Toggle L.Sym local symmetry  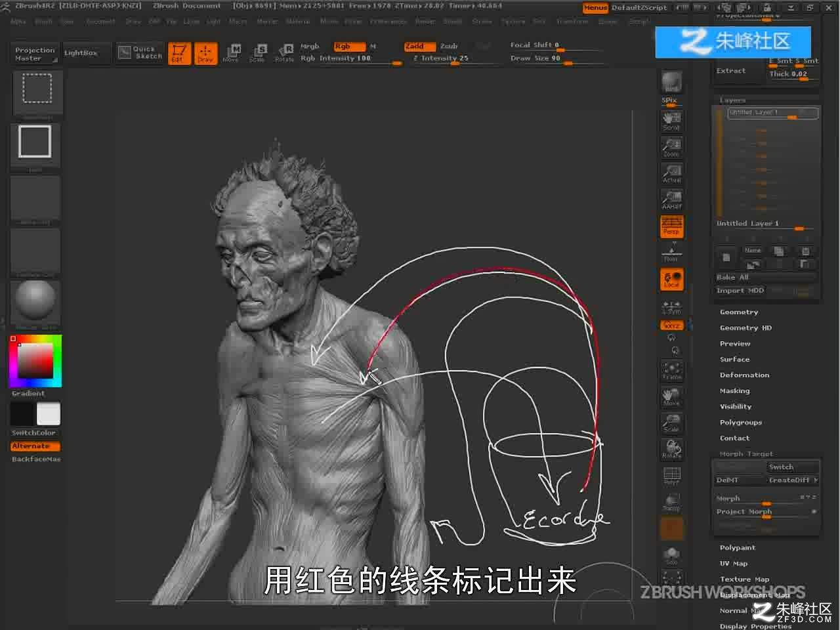(x=671, y=306)
